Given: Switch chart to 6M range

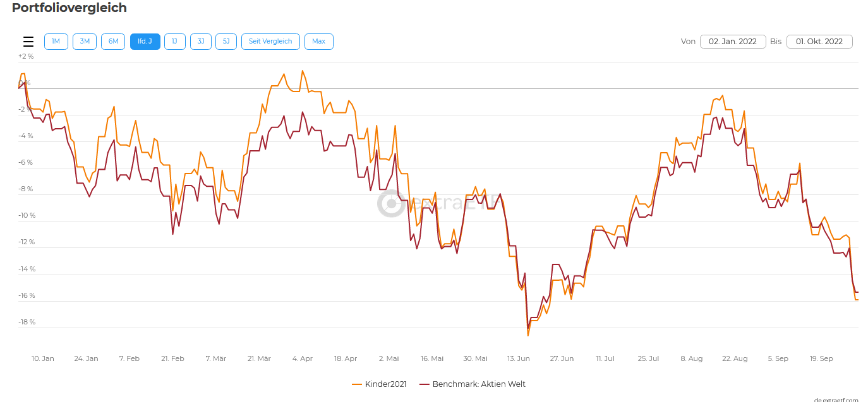Looking at the screenshot, I should [113, 42].
